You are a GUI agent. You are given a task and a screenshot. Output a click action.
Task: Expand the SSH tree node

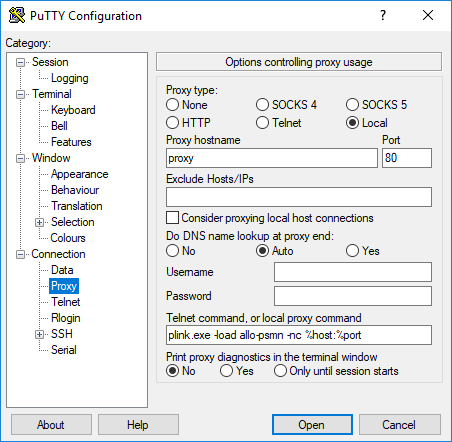(39, 334)
